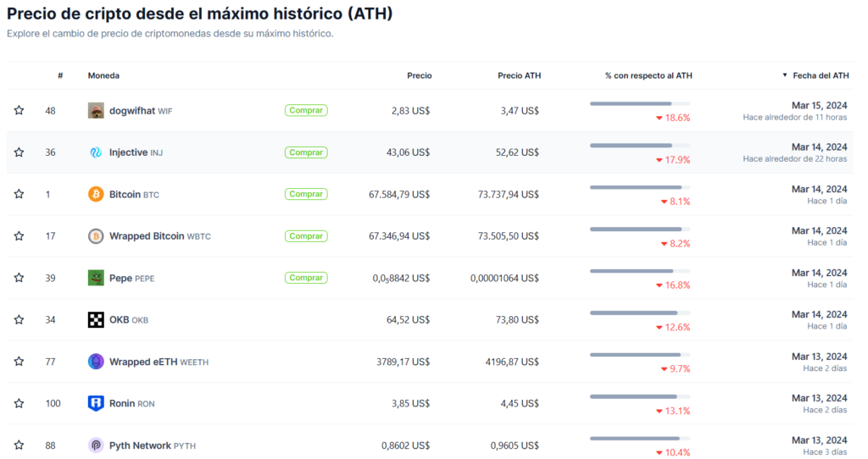Click the blue Ronin logo icon
Viewport: 868px width, 459px height.
96,403
